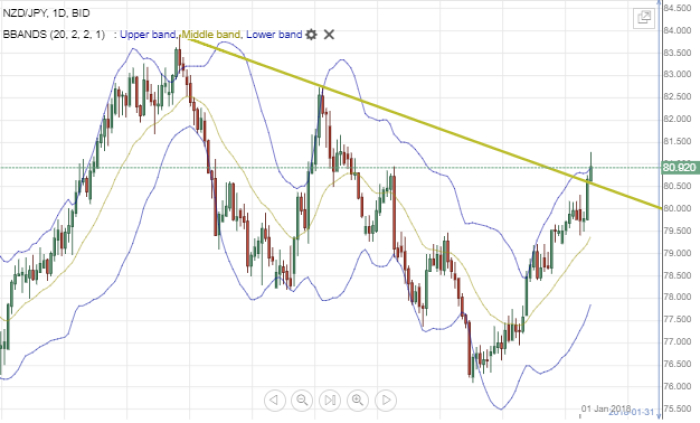The width and height of the screenshot is (700, 423).
Task: Click the 83.000 price axis label
Action: (x=677, y=75)
